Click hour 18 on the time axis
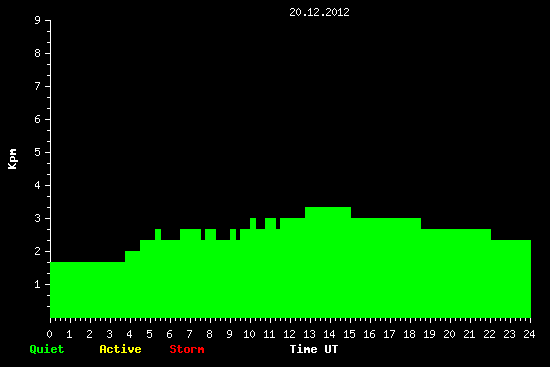This screenshot has width=550, height=367. (409, 334)
